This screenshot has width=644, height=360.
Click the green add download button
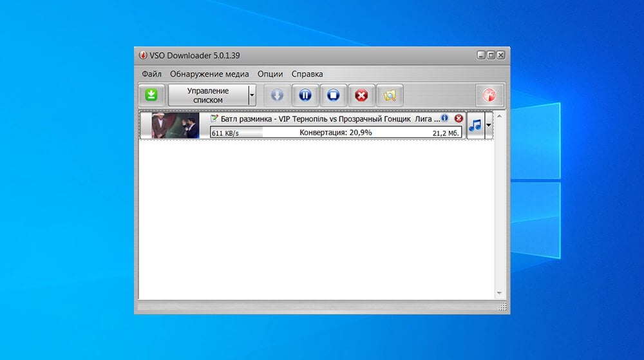[x=151, y=95]
